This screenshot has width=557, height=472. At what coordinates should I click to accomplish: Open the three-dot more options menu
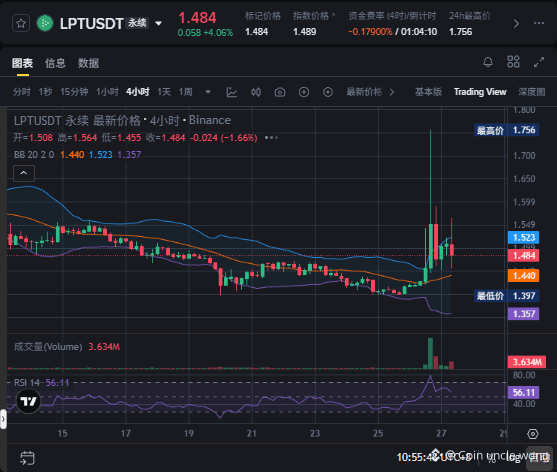(539, 23)
